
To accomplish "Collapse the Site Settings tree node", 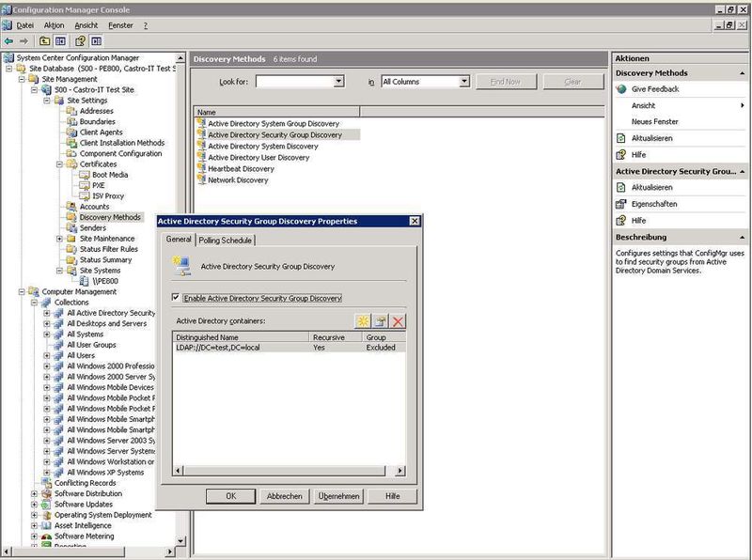I will (x=47, y=101).
